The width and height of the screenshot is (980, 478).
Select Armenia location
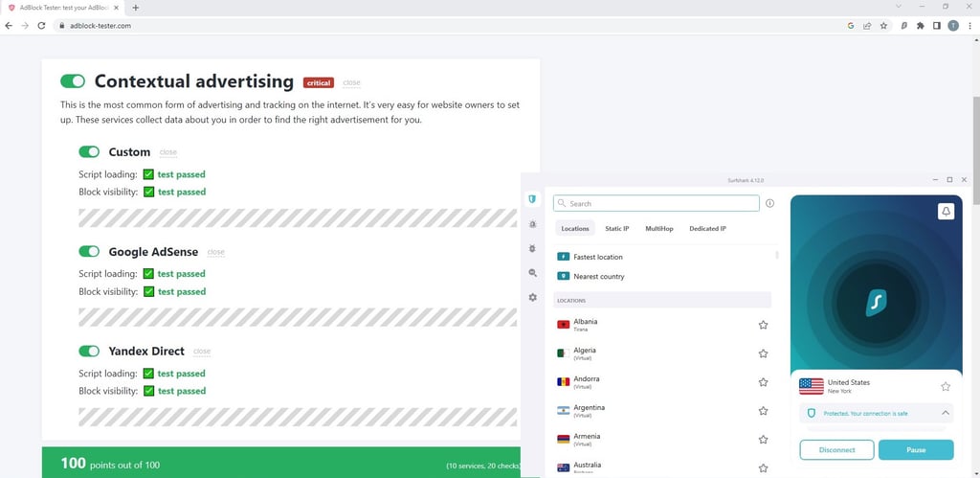click(662, 440)
